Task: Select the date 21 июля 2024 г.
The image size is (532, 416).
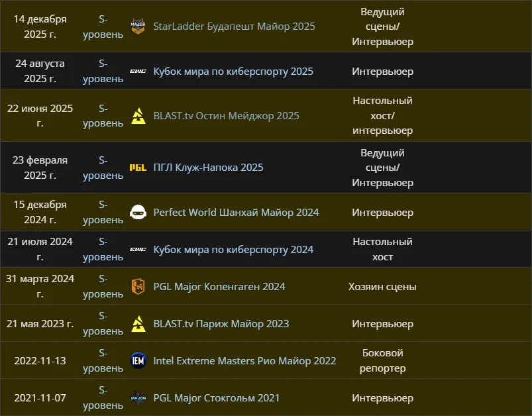Action: 40,249
